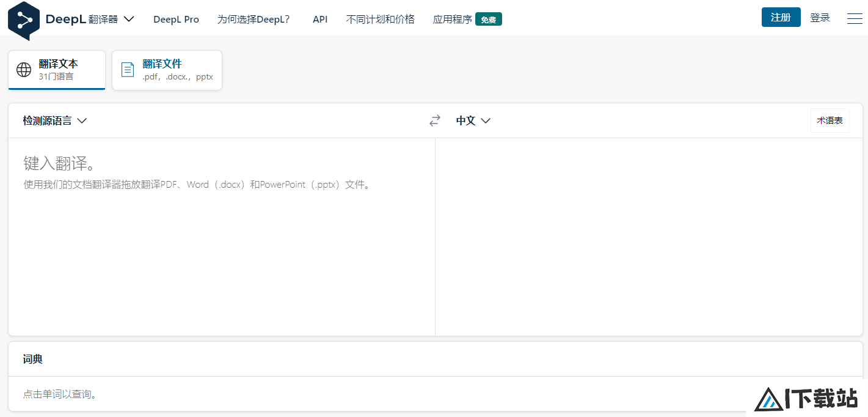
Task: Switch to the 翻译文件 tab
Action: (167, 70)
